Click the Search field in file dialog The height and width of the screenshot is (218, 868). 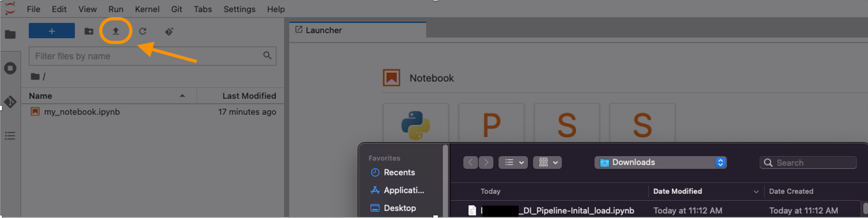click(808, 163)
